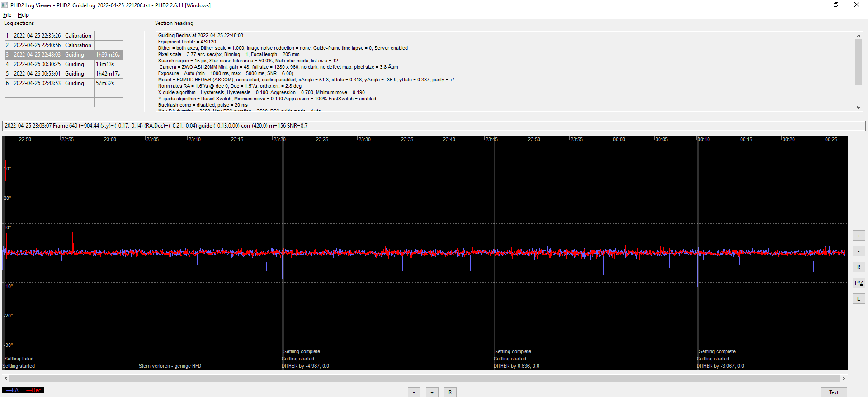Select log section 1 Calibration 22:35:26
Screen dimensions: 868x397
[64, 36]
